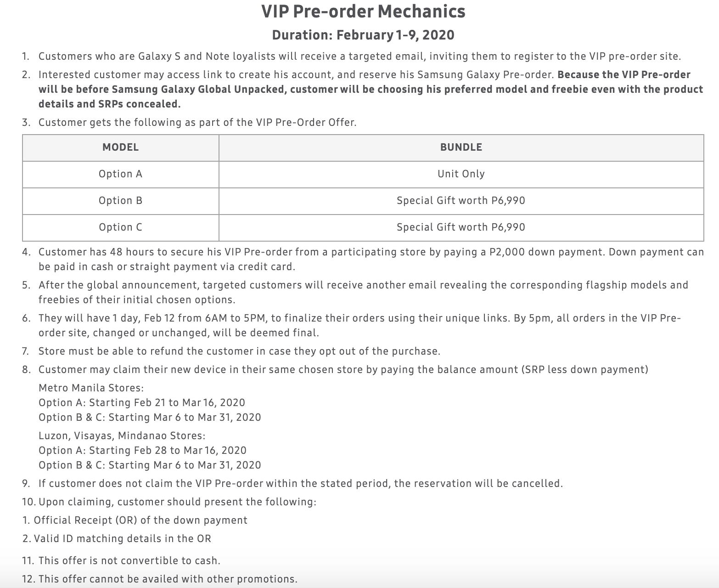
Task: Click the Option A Starting Feb 21 line
Action: [141, 402]
